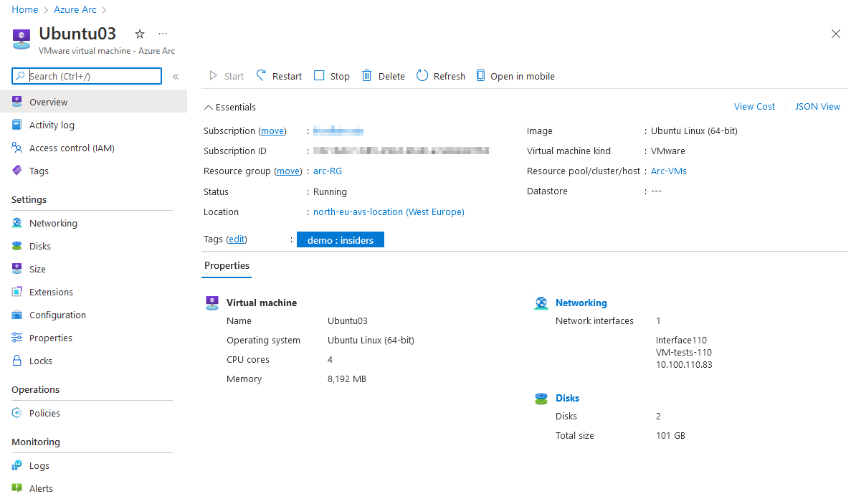Viewport: 856px width, 504px height.
Task: Click the Size sidebar icon
Action: [17, 269]
